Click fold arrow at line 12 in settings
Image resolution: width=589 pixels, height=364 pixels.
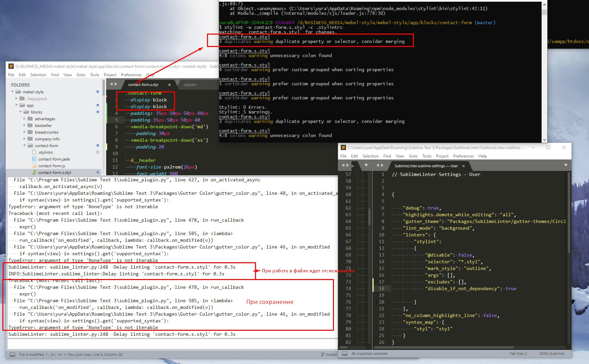[376, 248]
